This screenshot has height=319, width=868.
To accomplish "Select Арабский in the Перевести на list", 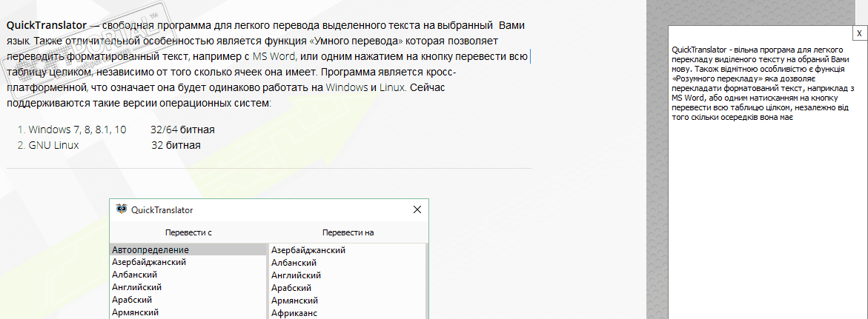I will point(347,288).
